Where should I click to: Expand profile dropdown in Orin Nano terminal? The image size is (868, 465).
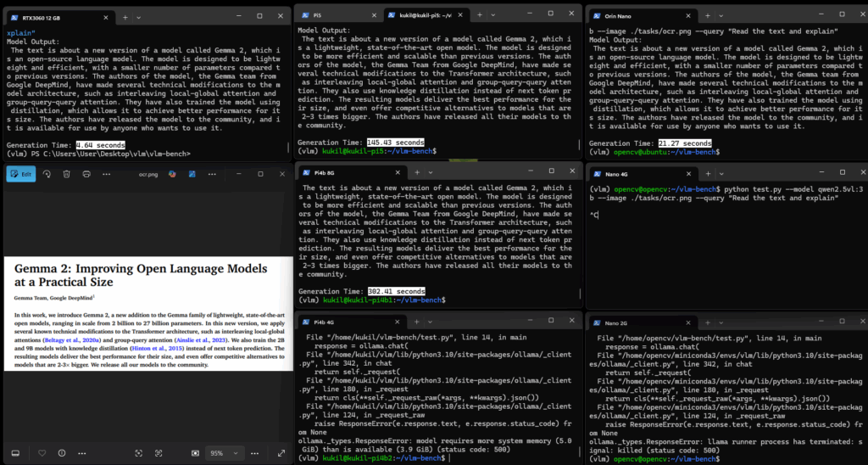[x=721, y=16]
